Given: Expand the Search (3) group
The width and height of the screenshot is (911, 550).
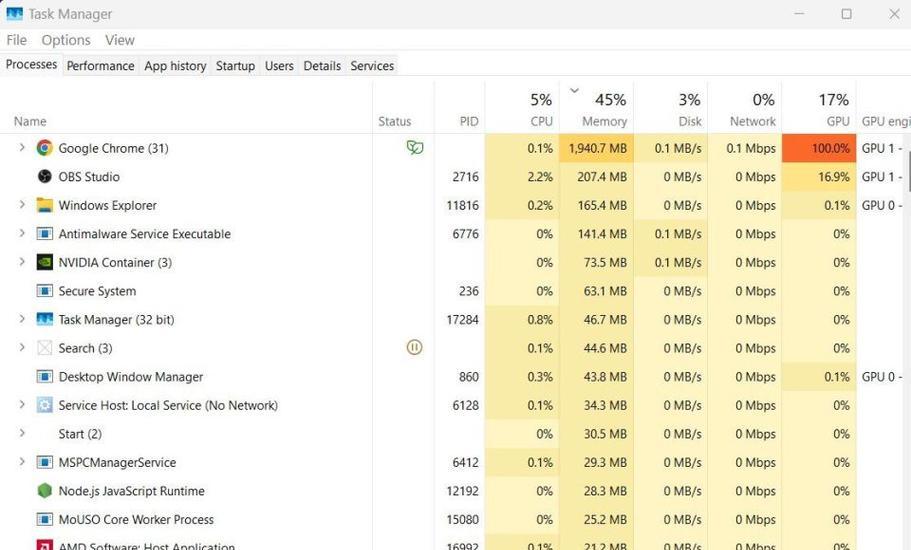Looking at the screenshot, I should [22, 347].
